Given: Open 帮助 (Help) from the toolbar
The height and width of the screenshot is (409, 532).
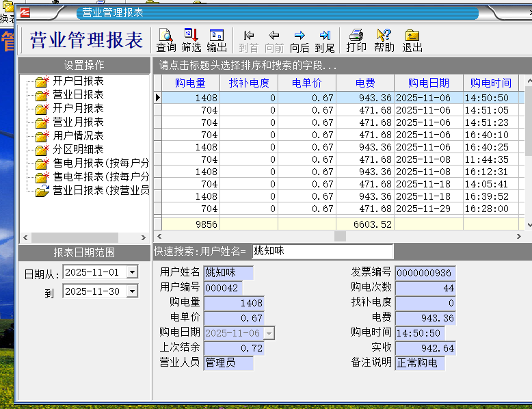Looking at the screenshot, I should [x=384, y=40].
